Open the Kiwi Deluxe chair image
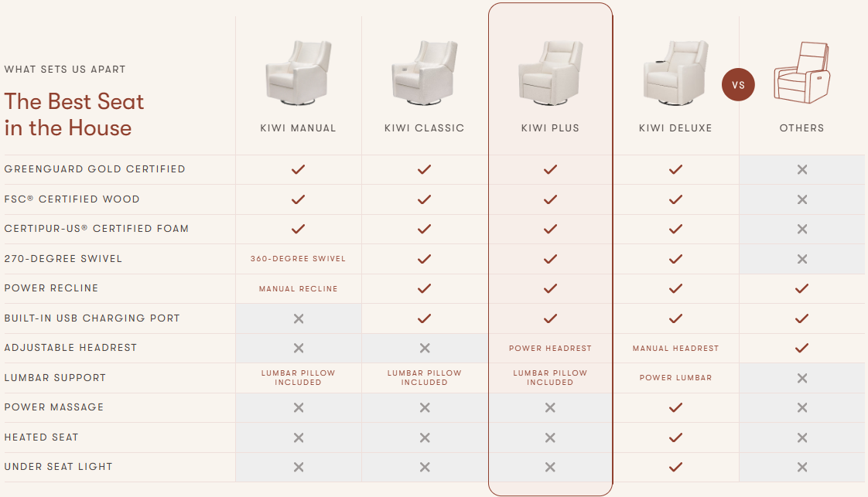The height and width of the screenshot is (497, 868). click(675, 73)
